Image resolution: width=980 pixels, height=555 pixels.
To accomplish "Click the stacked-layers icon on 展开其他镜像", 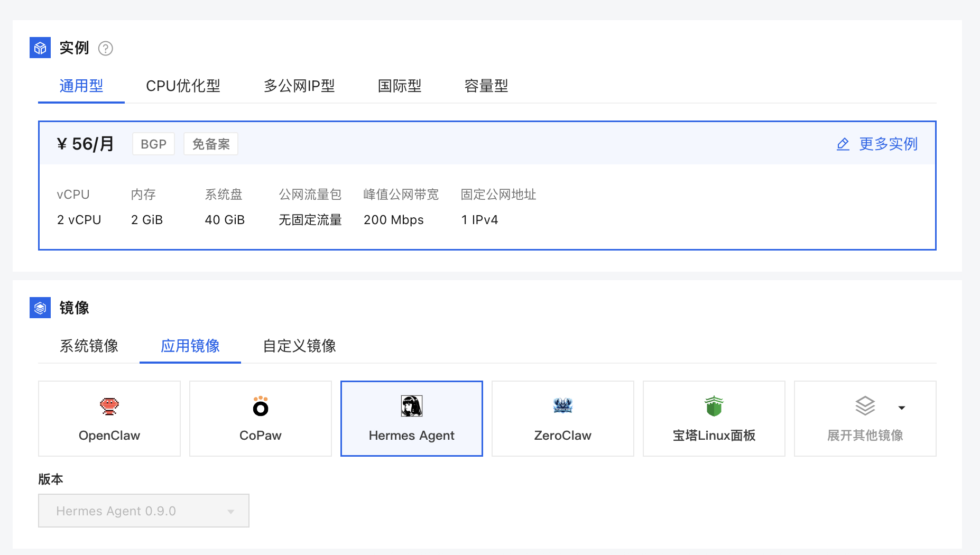I will pos(865,406).
